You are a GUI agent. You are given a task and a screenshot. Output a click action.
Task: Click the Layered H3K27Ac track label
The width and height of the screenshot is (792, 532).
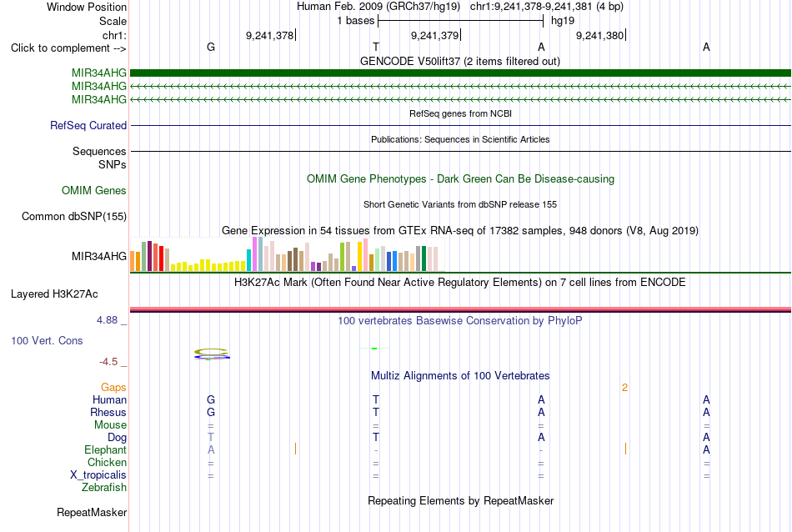54,294
